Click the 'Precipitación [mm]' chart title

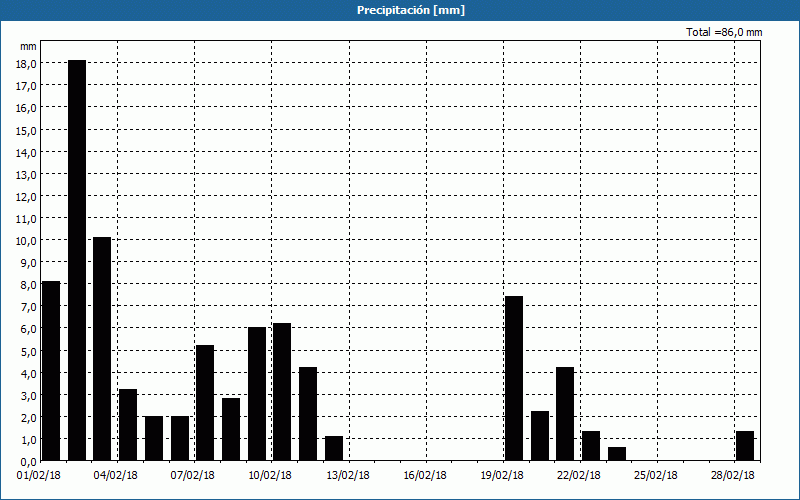(x=411, y=10)
